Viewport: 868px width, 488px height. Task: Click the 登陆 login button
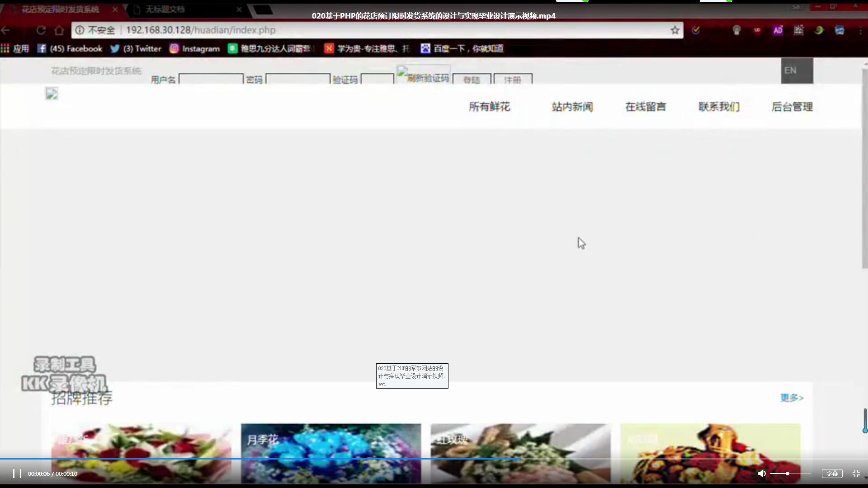pos(472,79)
